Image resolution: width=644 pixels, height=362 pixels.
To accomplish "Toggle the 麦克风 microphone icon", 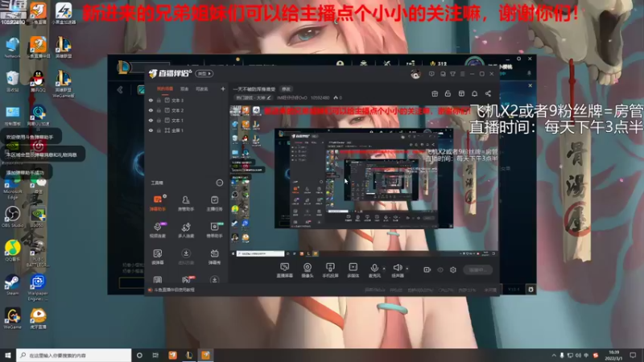I will tap(374, 270).
